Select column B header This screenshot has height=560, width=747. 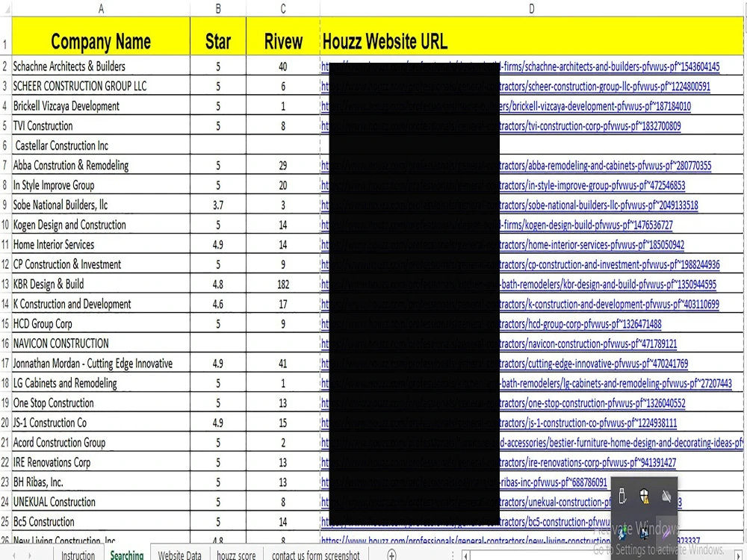pos(218,8)
